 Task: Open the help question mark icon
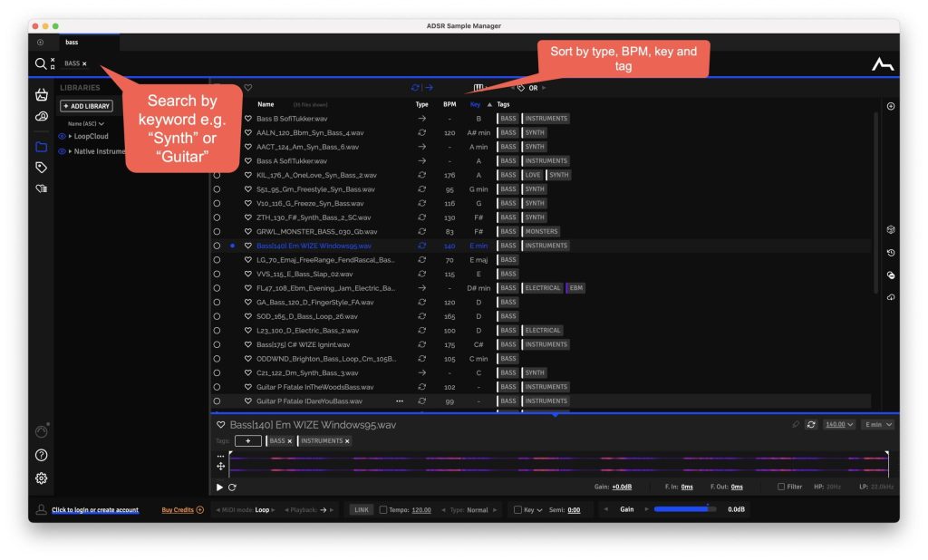pos(41,455)
